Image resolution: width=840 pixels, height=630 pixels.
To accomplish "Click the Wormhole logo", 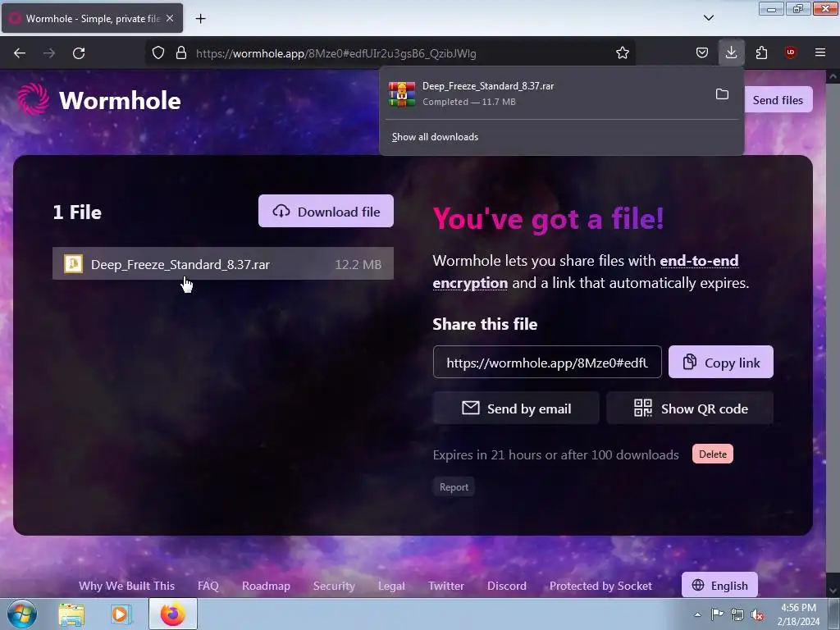I will (x=98, y=99).
